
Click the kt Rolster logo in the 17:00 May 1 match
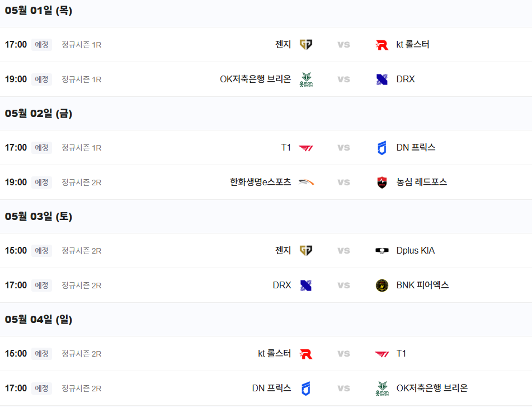click(382, 45)
